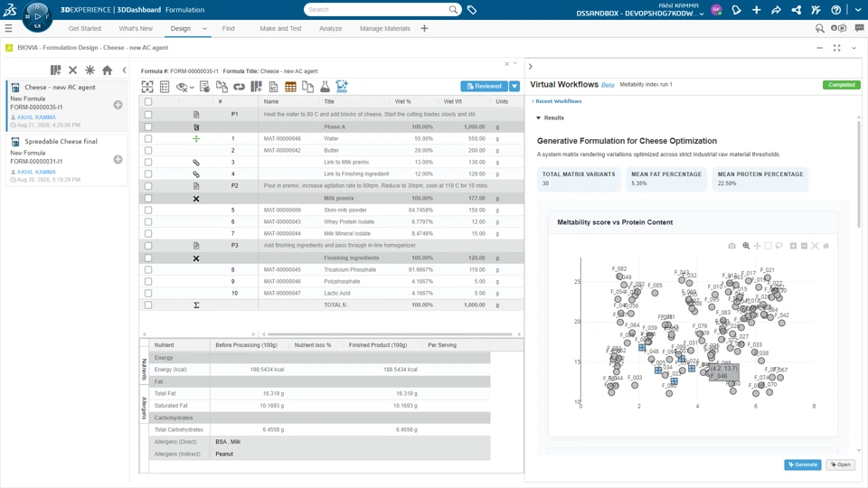Collapse the Results section triangle
Viewport: 868px width, 488px height.
[x=538, y=117]
